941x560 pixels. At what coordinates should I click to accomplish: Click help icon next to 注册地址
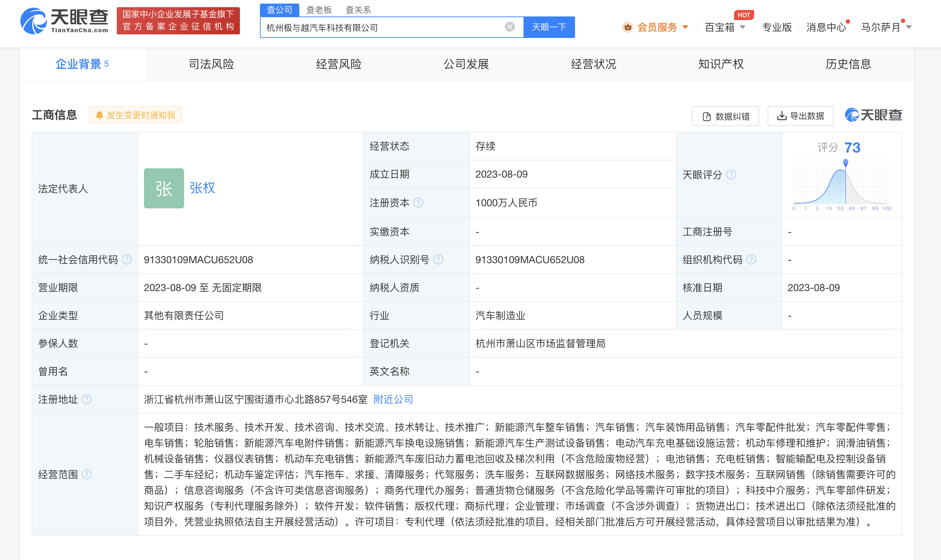tap(87, 399)
